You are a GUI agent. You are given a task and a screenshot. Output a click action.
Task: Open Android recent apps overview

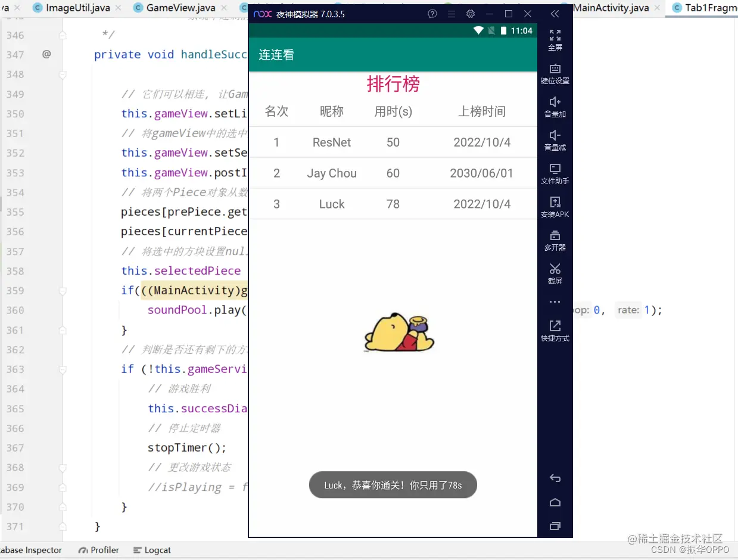pyautogui.click(x=555, y=526)
